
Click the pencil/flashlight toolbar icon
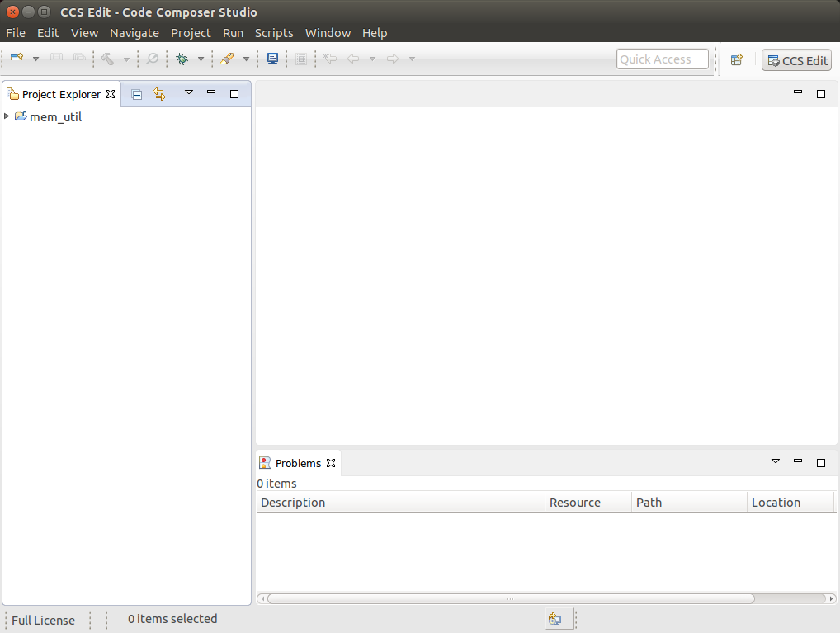pos(226,59)
